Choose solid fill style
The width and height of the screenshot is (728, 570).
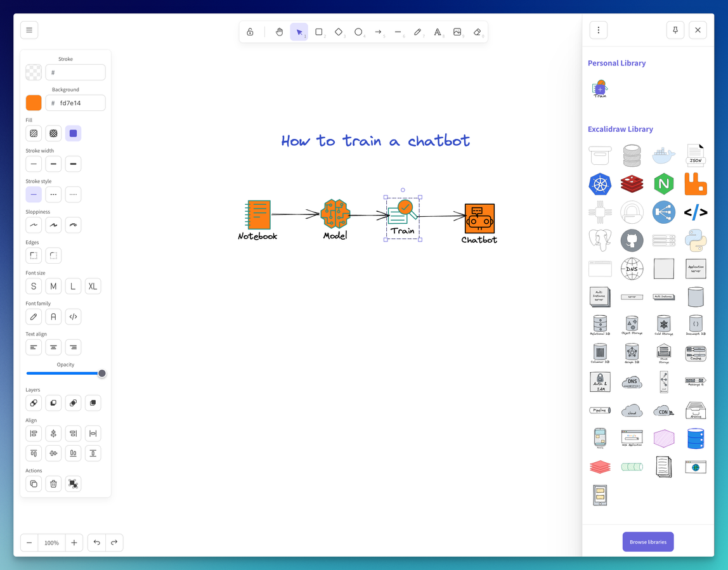click(x=74, y=134)
